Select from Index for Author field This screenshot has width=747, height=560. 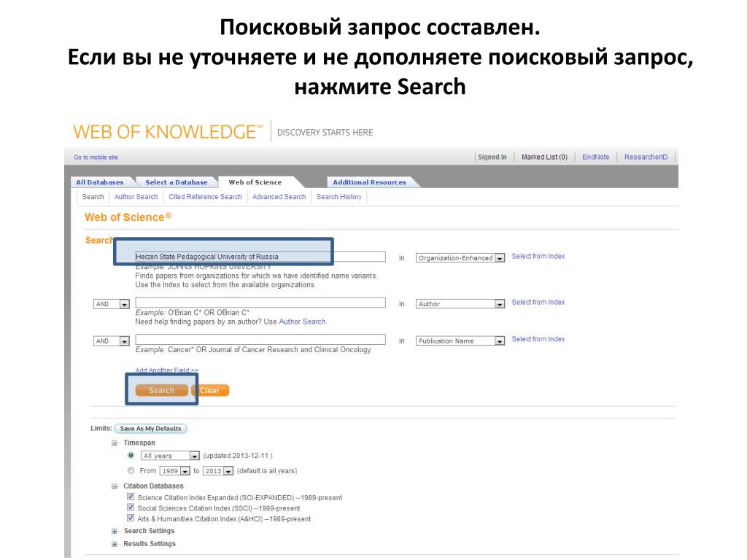538,302
